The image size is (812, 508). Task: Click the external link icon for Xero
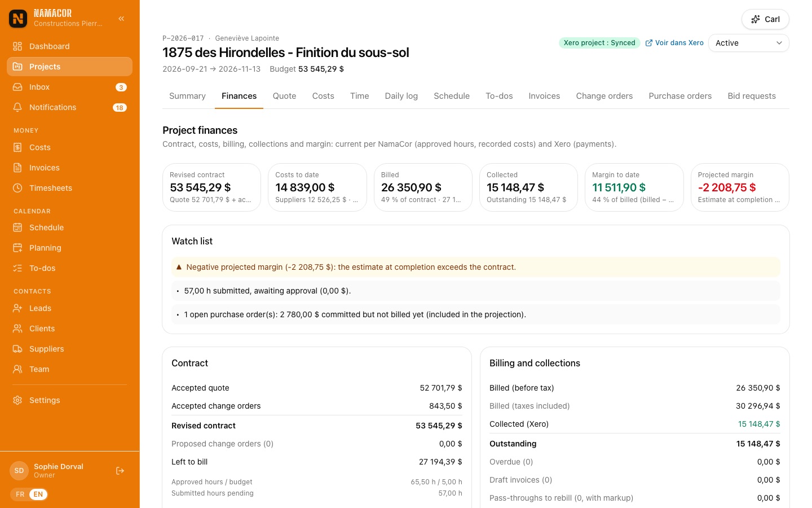[649, 43]
